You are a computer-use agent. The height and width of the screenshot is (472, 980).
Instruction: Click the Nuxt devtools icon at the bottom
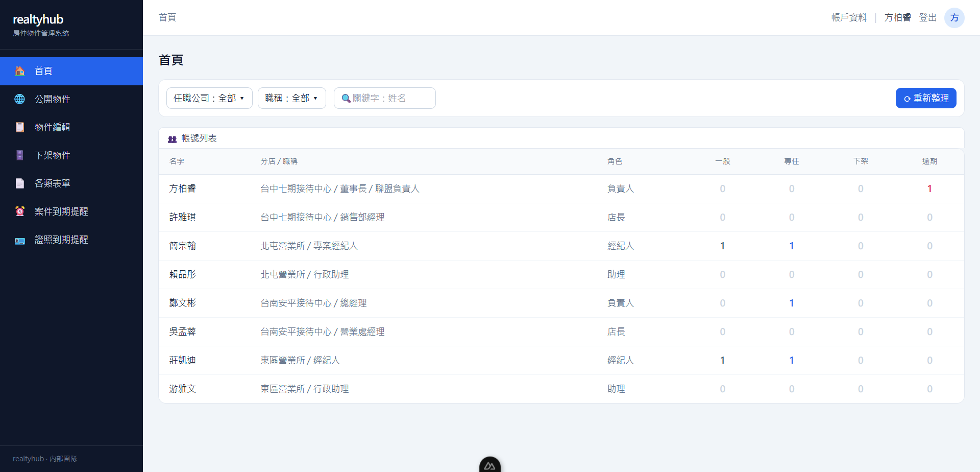490,464
